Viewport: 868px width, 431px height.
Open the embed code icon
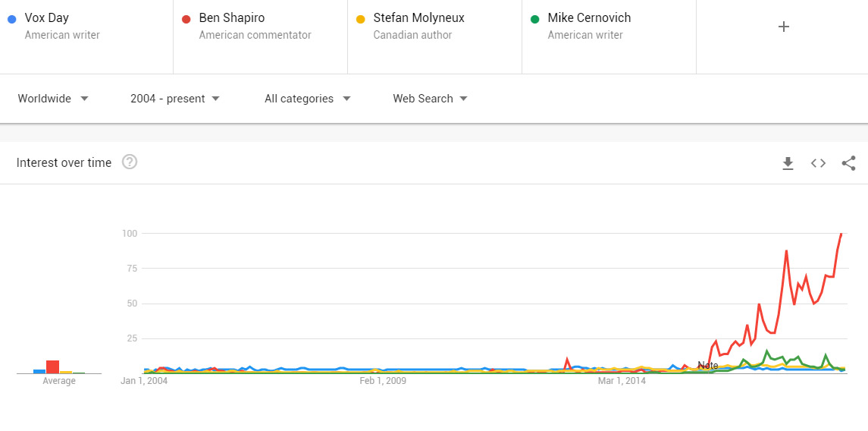pos(818,163)
